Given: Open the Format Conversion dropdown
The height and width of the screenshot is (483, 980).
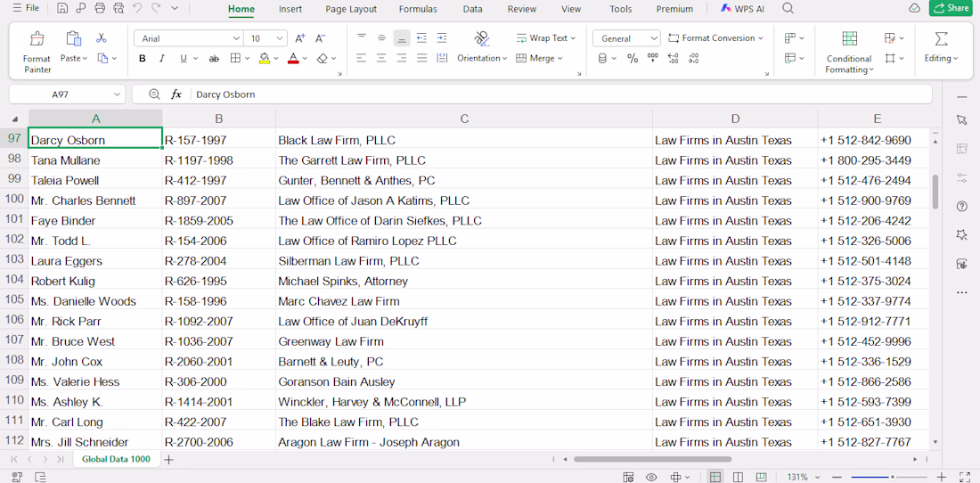Looking at the screenshot, I should pyautogui.click(x=761, y=38).
